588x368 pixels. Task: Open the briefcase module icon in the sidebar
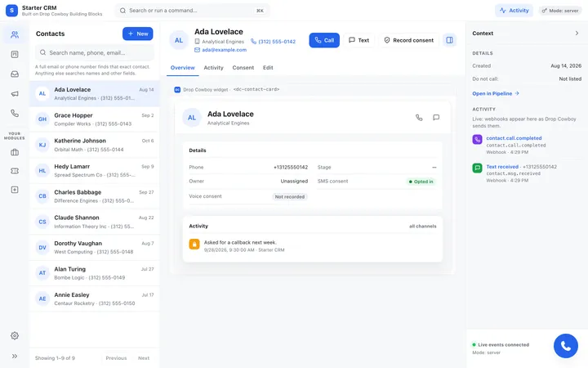(15, 152)
